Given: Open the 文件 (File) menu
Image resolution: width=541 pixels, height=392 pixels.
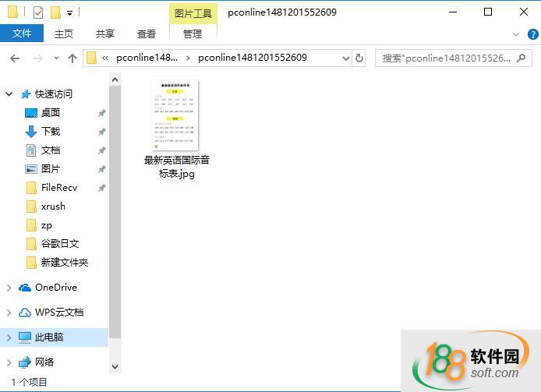Looking at the screenshot, I should [x=22, y=34].
